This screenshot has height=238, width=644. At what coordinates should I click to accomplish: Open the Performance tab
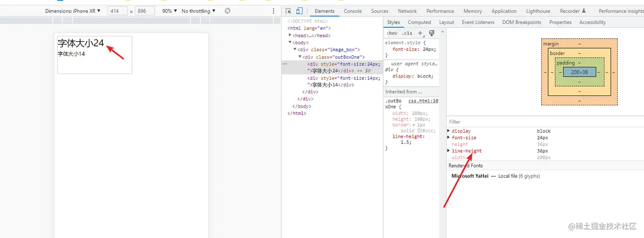click(x=440, y=11)
